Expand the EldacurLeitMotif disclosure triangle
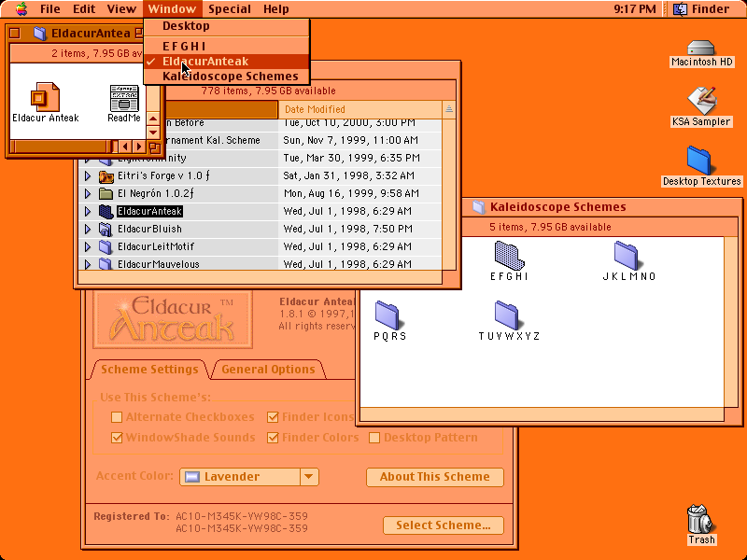Viewport: 747px width, 560px height. (88, 246)
